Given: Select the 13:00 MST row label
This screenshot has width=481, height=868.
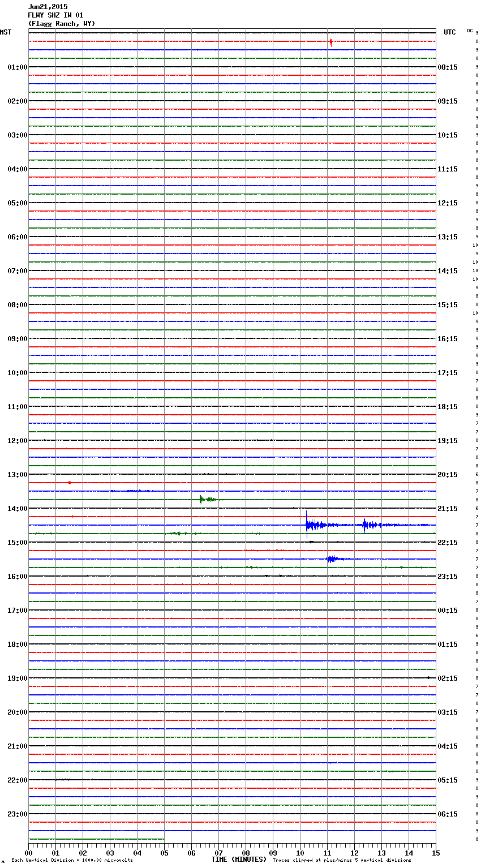Looking at the screenshot, I should click(x=18, y=475).
